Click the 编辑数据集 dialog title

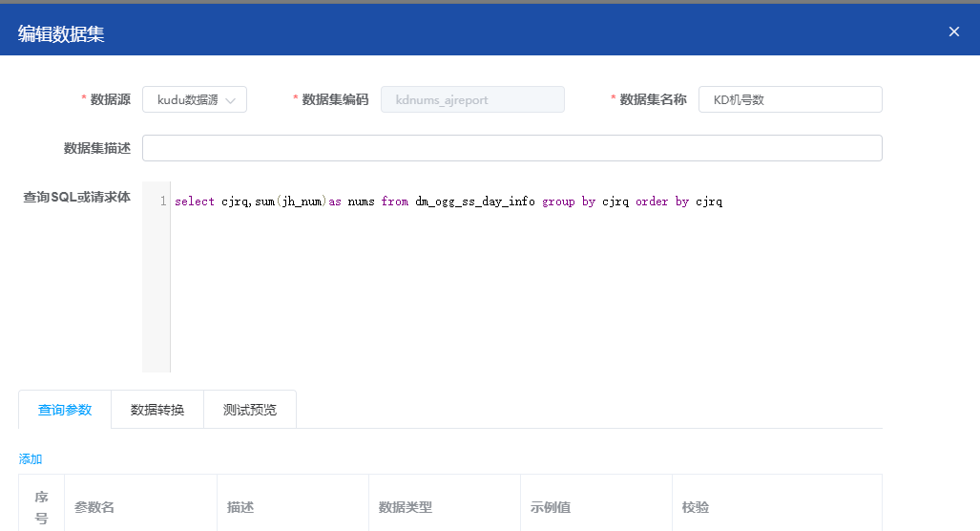point(61,34)
